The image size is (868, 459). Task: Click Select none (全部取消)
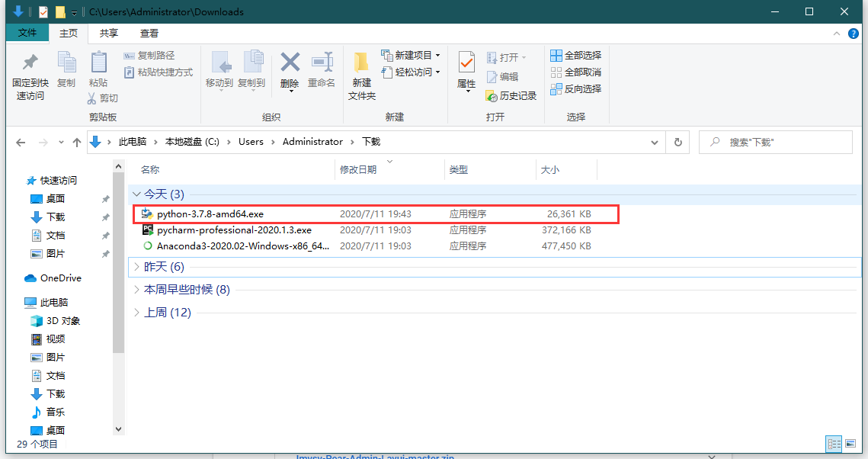pyautogui.click(x=575, y=72)
